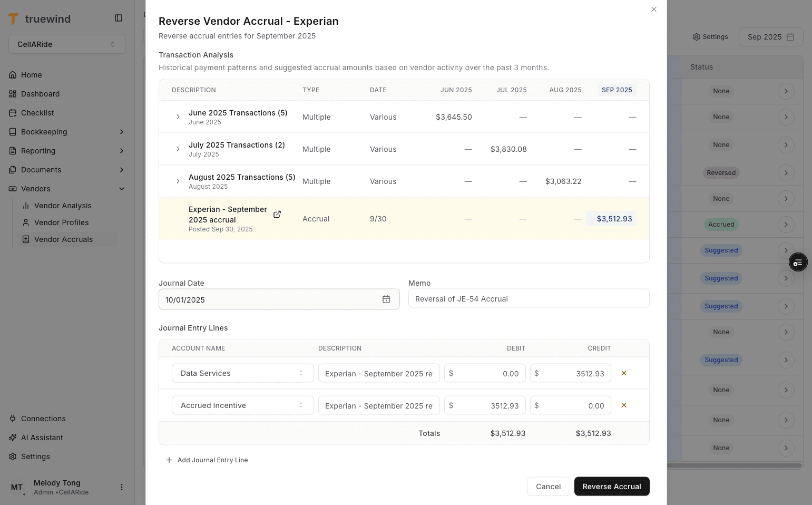Collapse the Vendors submenu chevron
The width and height of the screenshot is (812, 505).
pos(122,189)
